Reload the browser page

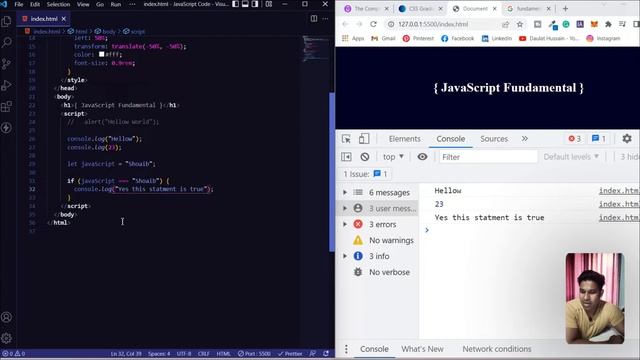point(373,24)
